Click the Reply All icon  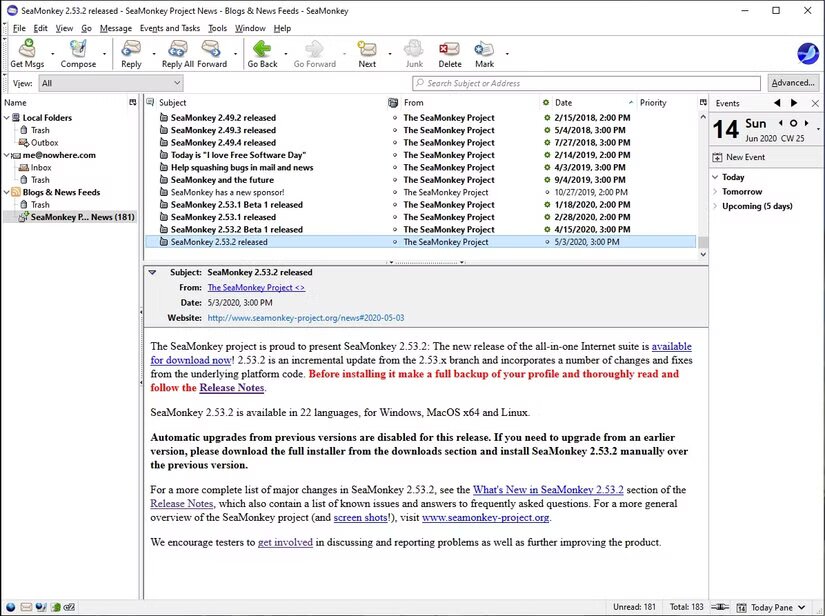click(x=178, y=50)
